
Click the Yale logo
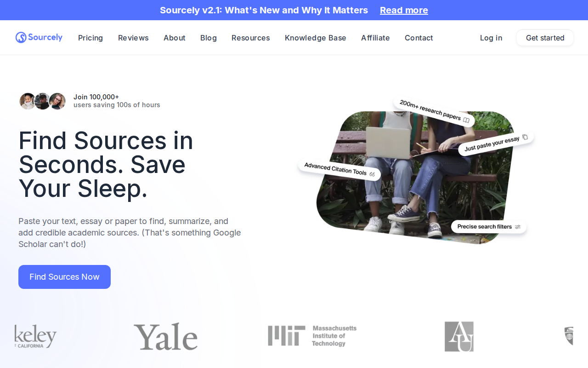point(165,337)
